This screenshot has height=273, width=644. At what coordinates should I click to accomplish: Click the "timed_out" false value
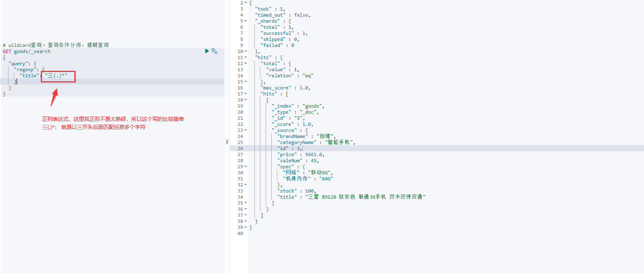pyautogui.click(x=301, y=15)
